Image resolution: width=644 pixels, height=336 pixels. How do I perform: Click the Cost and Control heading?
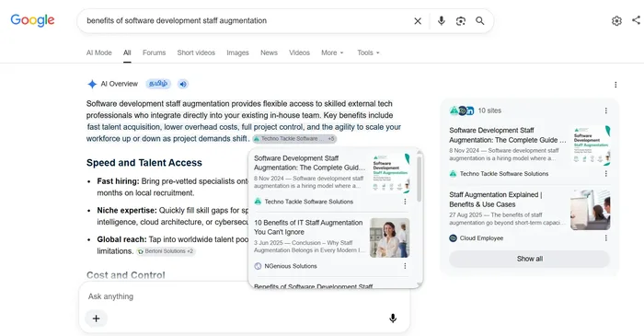click(126, 275)
